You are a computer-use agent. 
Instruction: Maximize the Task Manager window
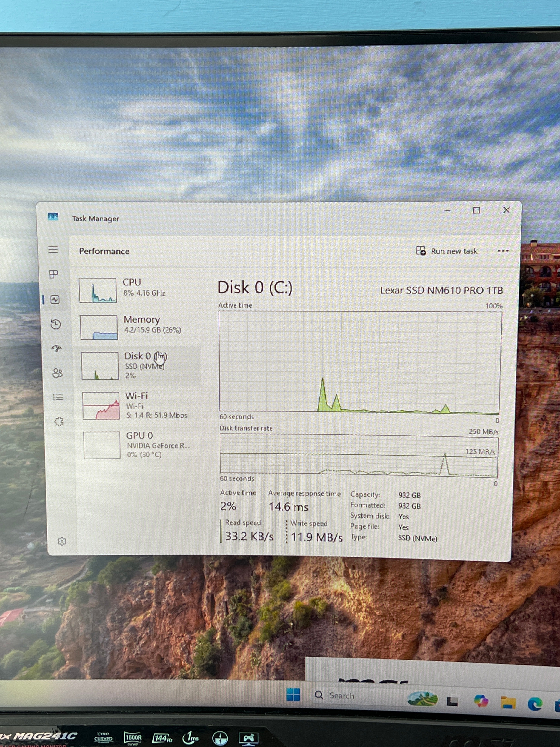tap(476, 210)
